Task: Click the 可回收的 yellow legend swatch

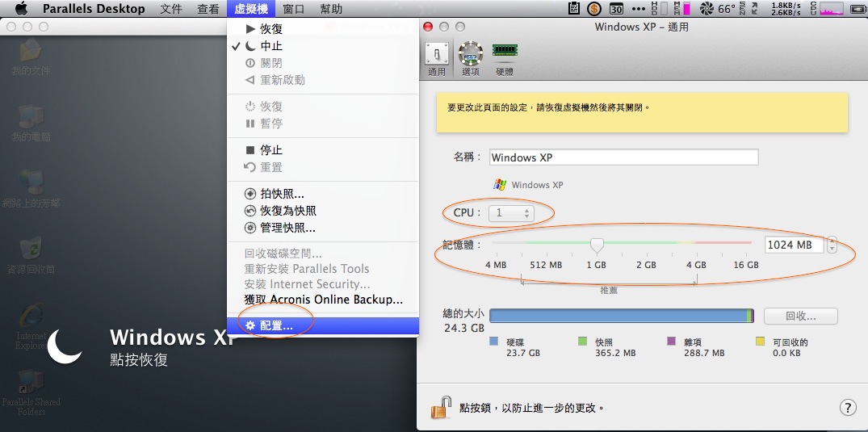Action: pos(760,342)
